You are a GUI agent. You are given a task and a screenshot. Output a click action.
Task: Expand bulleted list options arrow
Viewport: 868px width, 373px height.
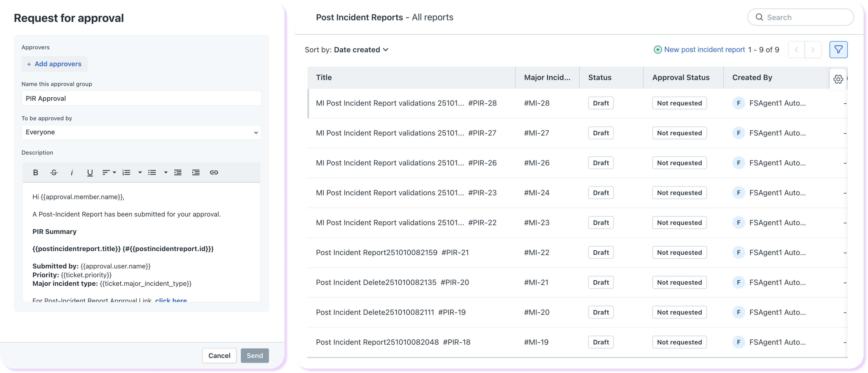point(165,173)
